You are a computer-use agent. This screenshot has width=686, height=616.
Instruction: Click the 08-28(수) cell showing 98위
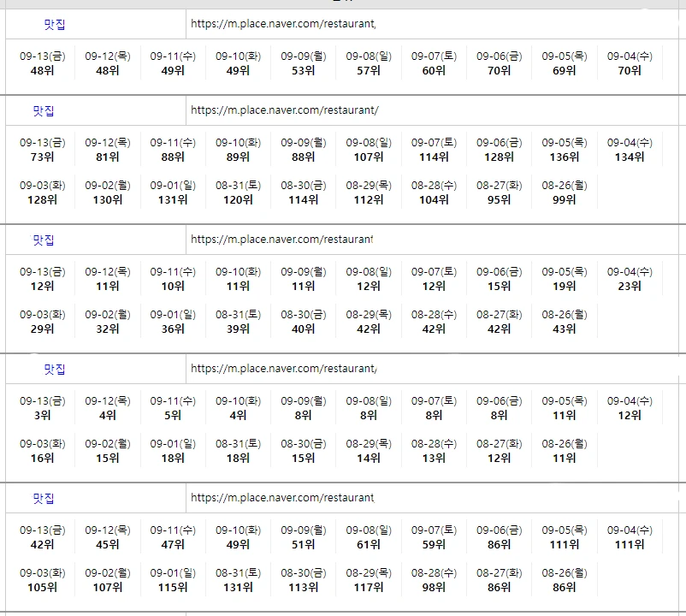tap(434, 580)
